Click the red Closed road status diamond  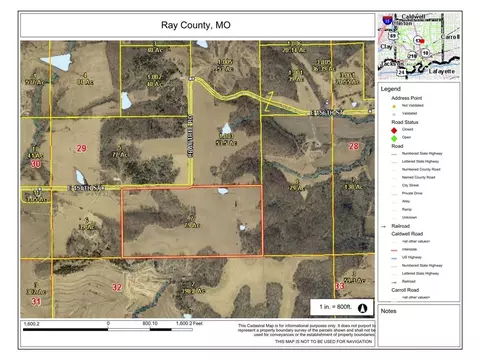click(x=394, y=130)
